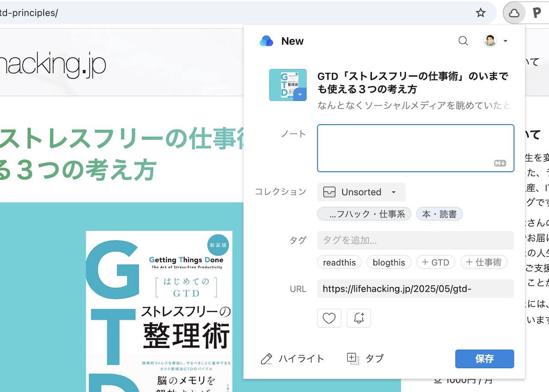Screen dimensions: 549x392
Task: Add the suggested GTD tag
Action: [x=436, y=262]
